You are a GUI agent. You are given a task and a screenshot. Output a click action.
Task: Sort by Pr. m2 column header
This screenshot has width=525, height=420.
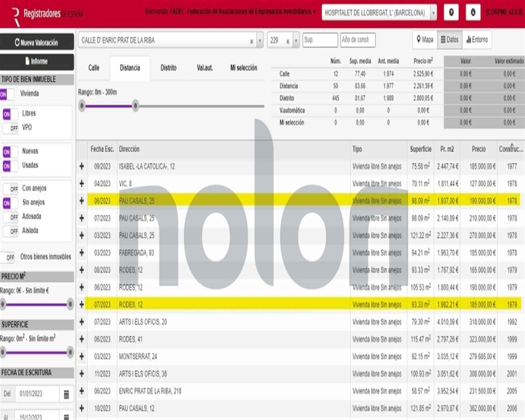(447, 149)
